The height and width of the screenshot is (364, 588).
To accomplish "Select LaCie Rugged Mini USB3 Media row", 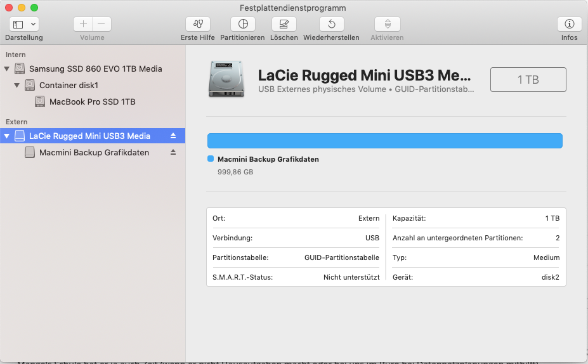I will (x=93, y=136).
